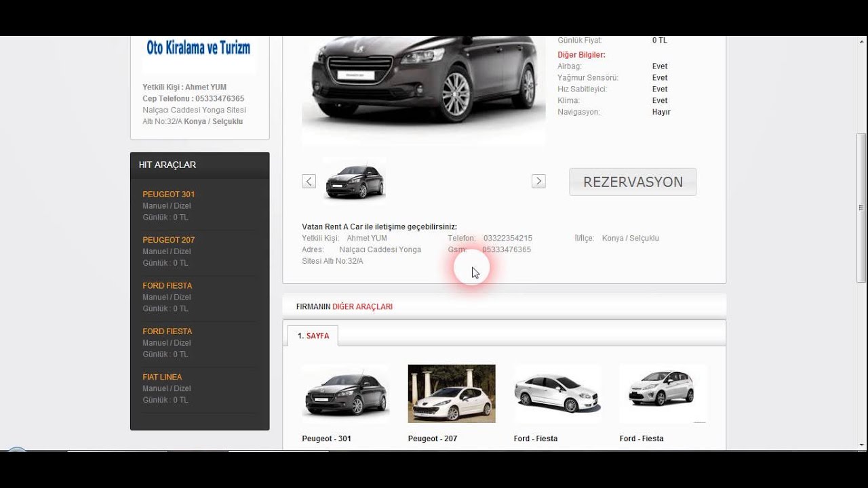
Task: Open the 1. SAYFA tab
Action: pos(313,335)
